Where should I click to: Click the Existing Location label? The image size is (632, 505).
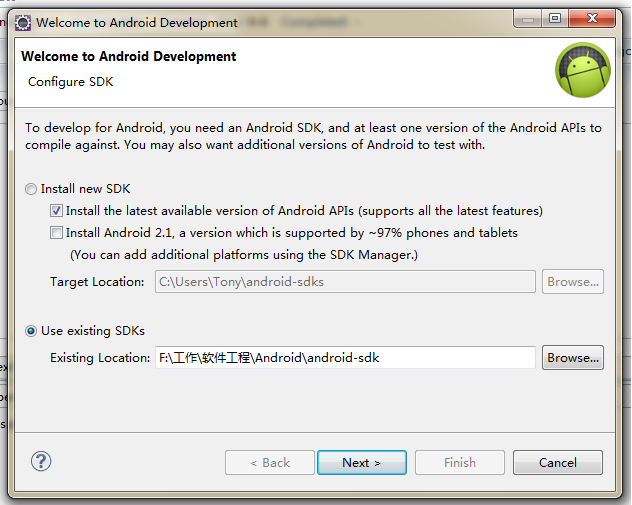click(100, 358)
